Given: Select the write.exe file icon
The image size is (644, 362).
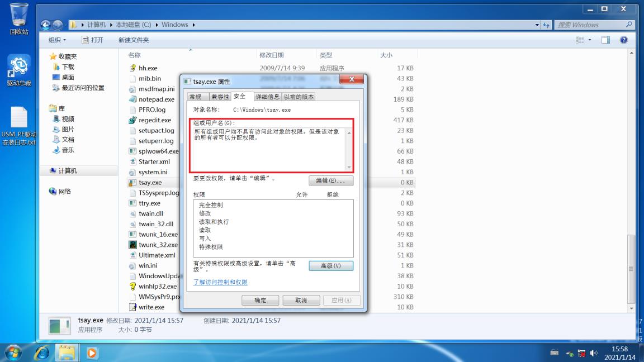Looking at the screenshot, I should pyautogui.click(x=132, y=307).
